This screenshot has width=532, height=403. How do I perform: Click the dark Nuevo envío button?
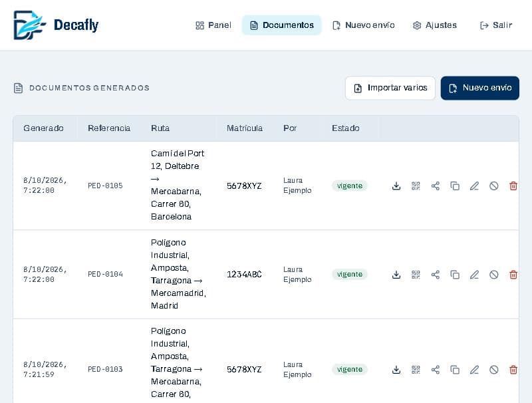(x=479, y=88)
